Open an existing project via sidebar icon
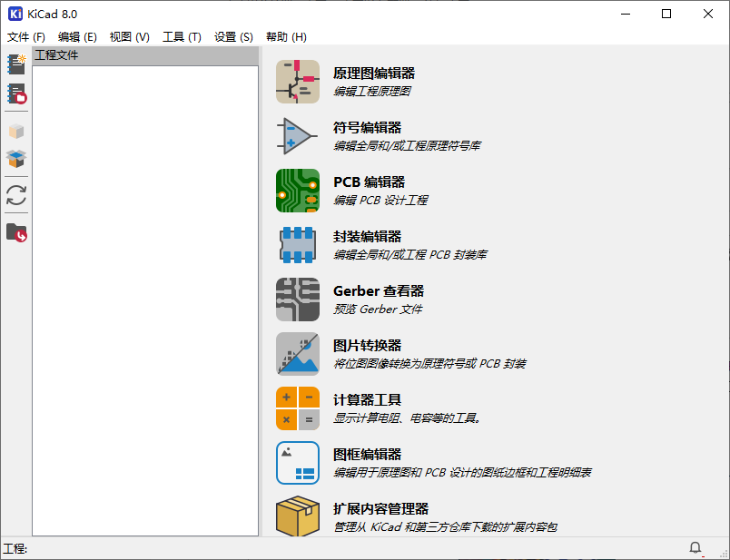 click(x=15, y=95)
